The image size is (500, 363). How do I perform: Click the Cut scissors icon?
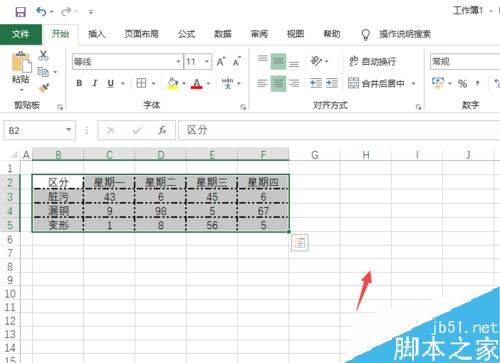pyautogui.click(x=43, y=55)
